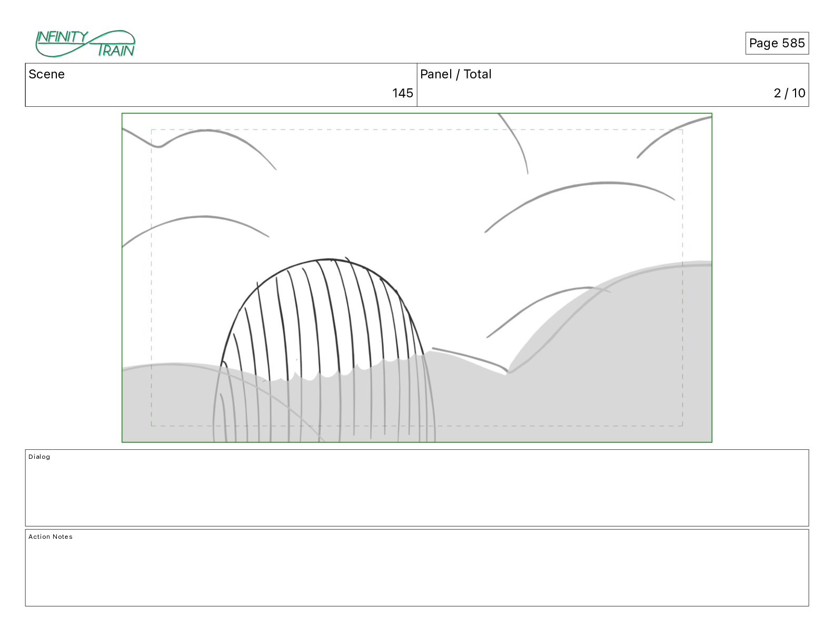The image size is (834, 644).
Task: Click the storyboard panel drawing
Action: click(x=417, y=278)
